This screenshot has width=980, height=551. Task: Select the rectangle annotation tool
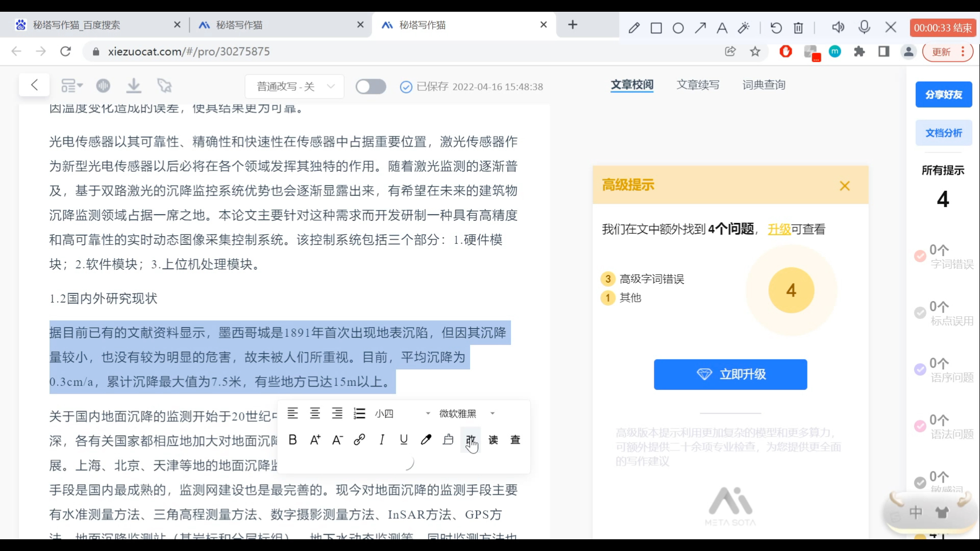click(x=656, y=28)
